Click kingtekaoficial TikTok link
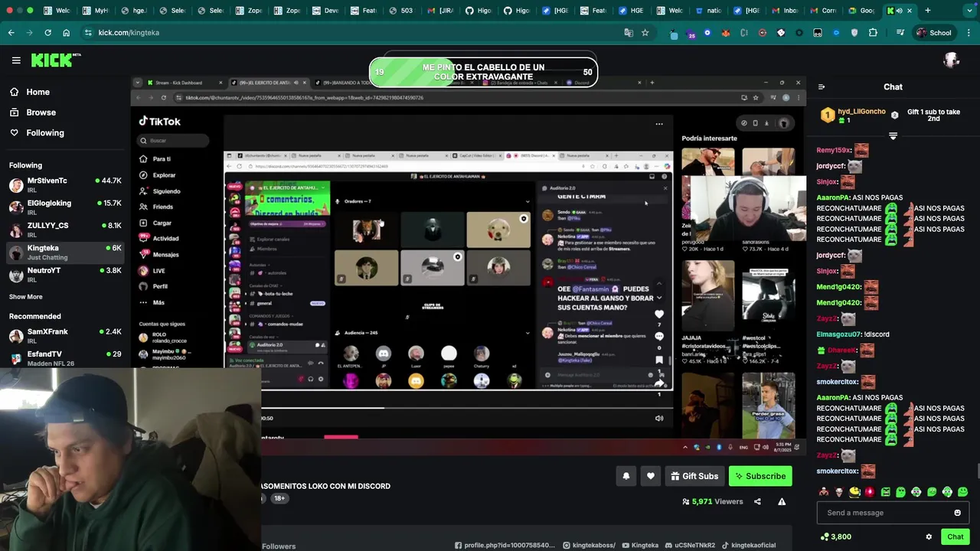 (748, 546)
